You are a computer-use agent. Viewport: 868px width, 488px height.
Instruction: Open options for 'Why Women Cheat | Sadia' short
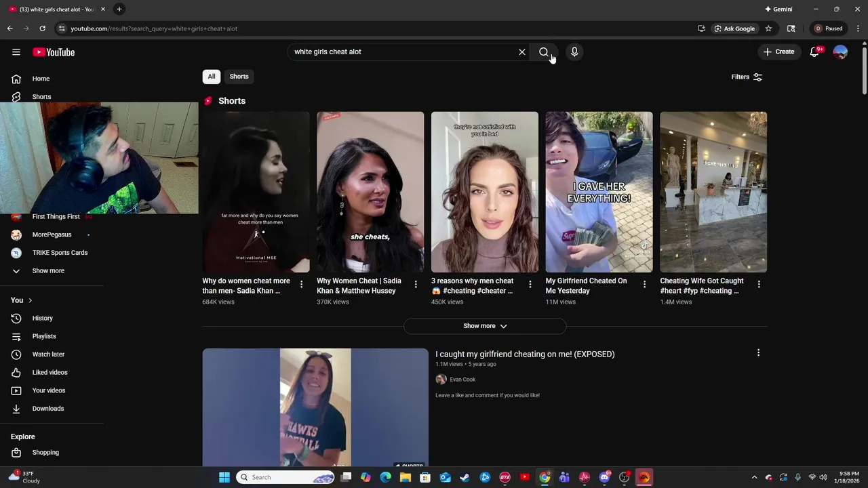point(416,285)
